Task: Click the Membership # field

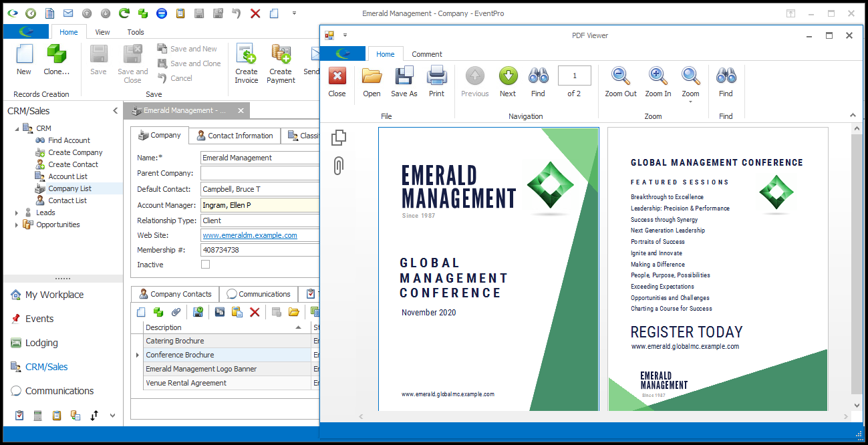Action: 261,250
